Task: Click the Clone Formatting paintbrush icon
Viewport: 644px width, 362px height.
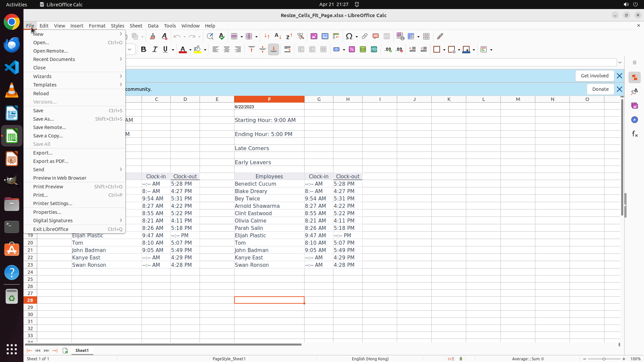Action: [x=153, y=36]
